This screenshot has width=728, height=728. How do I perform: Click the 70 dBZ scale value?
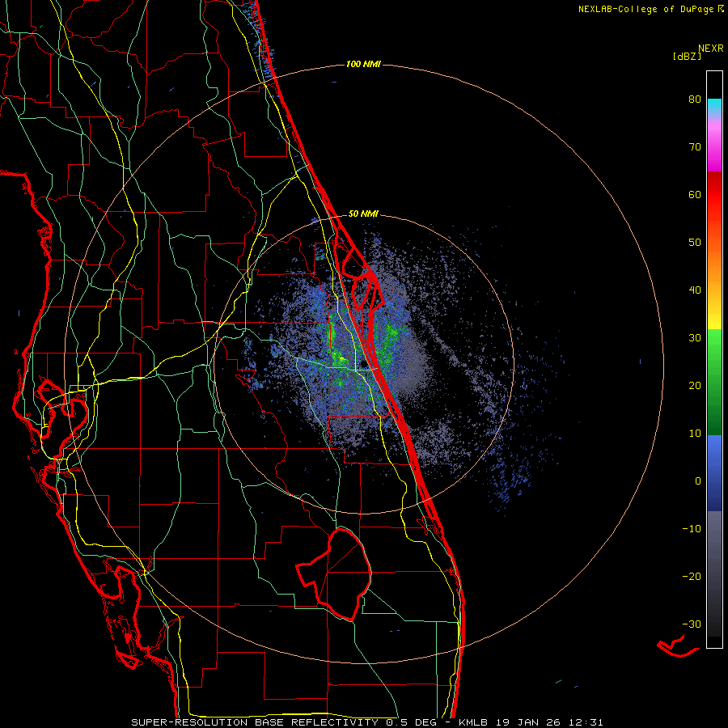(695, 146)
